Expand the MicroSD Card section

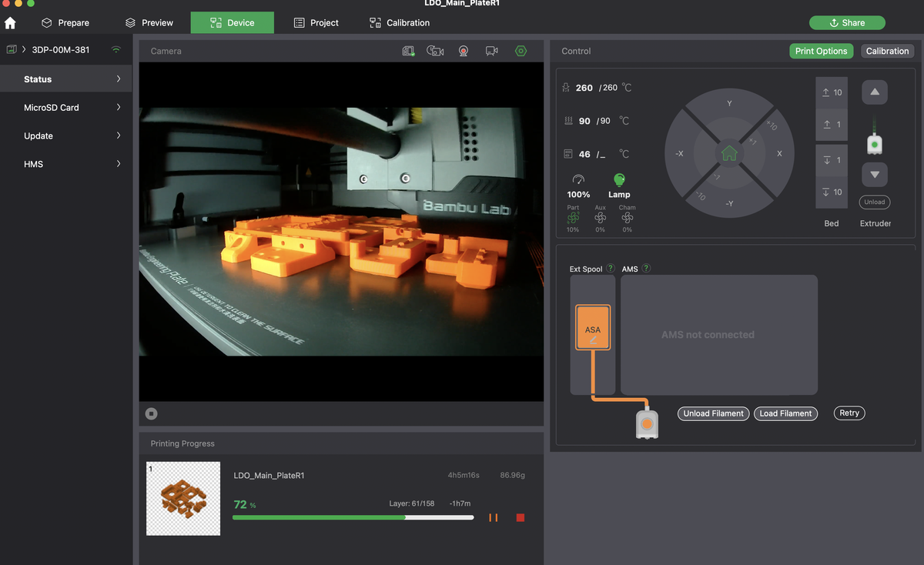(66, 108)
